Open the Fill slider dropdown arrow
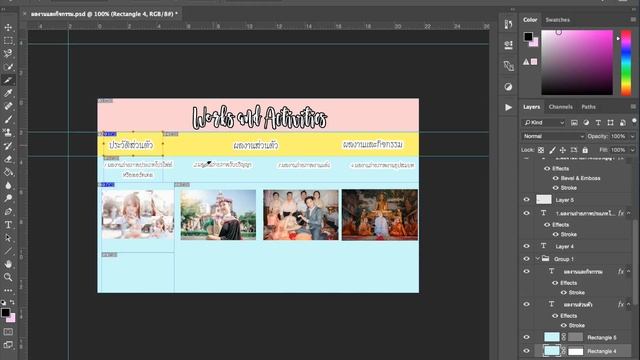This screenshot has width=640, height=360. click(x=632, y=150)
